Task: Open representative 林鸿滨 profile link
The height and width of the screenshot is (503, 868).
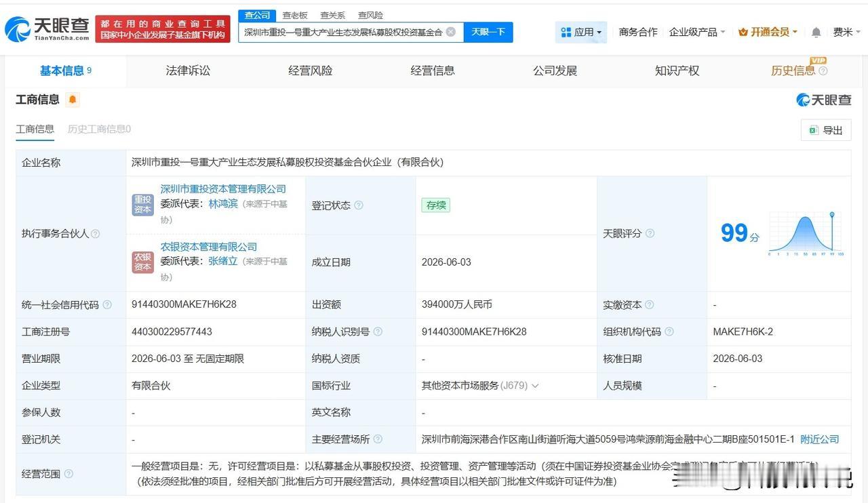Action: [x=223, y=203]
